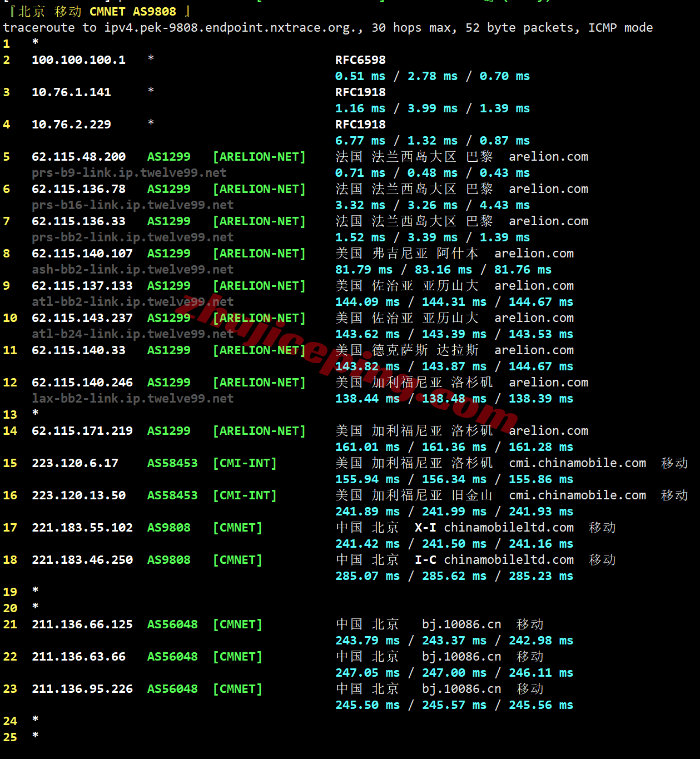Click the AS56048 label on hop 21
This screenshot has width=700, height=759.
(172, 624)
